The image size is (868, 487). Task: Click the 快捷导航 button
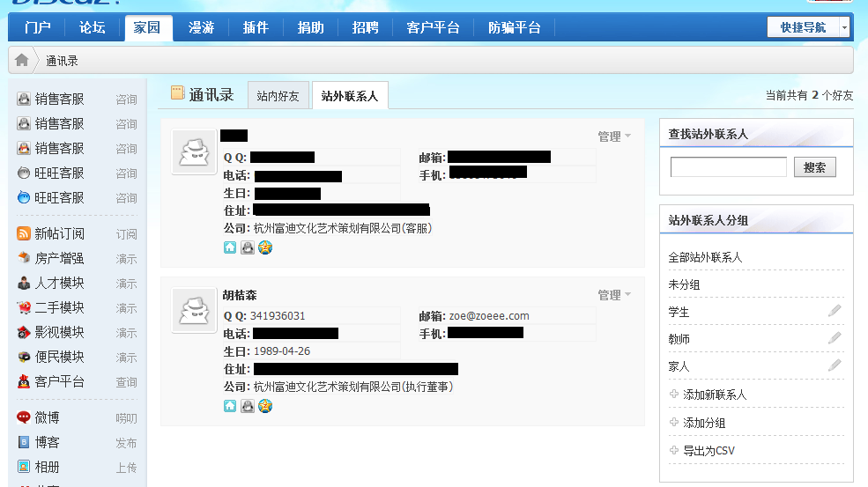click(x=804, y=26)
